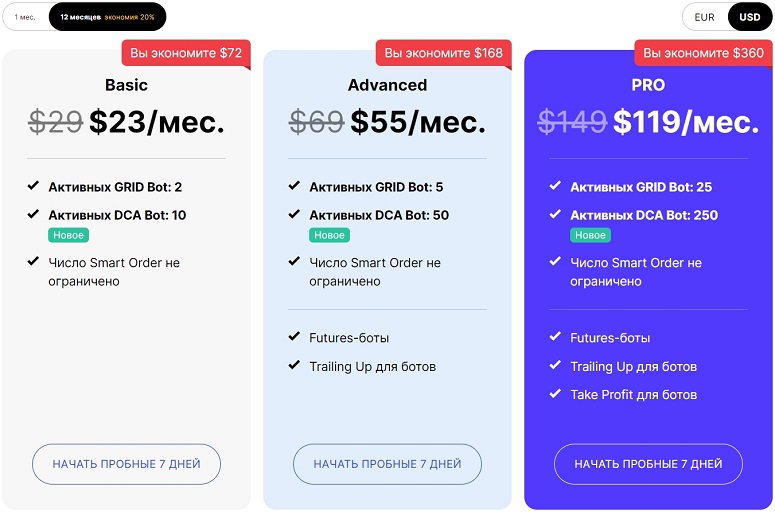The width and height of the screenshot is (775, 512).
Task: Click the Новое badge in PRO plan
Action: tap(590, 235)
